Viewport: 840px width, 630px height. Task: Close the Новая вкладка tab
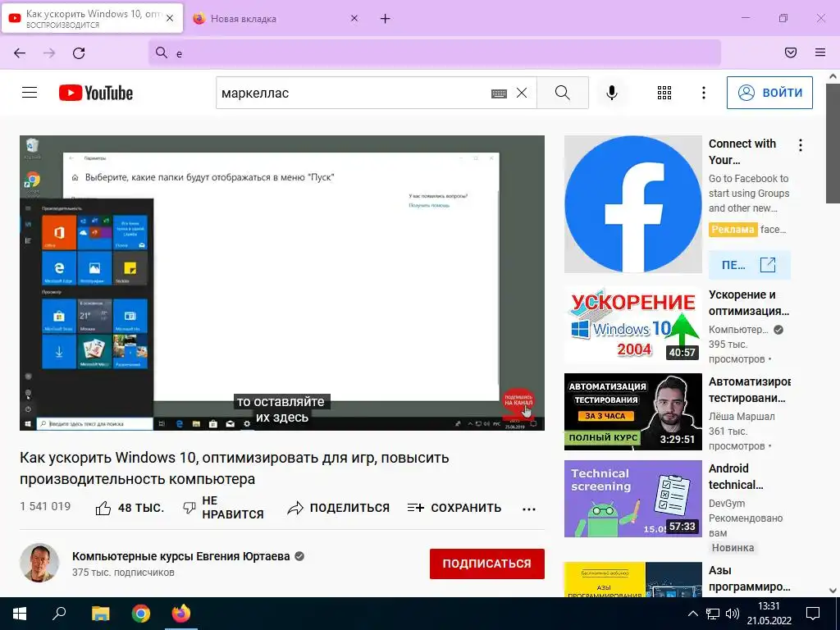(354, 18)
